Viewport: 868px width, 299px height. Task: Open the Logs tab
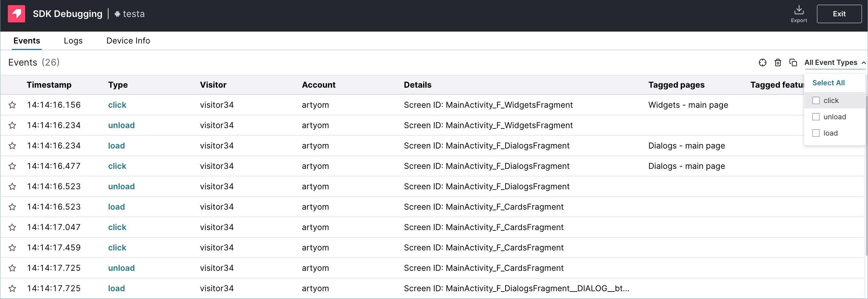pos(73,41)
